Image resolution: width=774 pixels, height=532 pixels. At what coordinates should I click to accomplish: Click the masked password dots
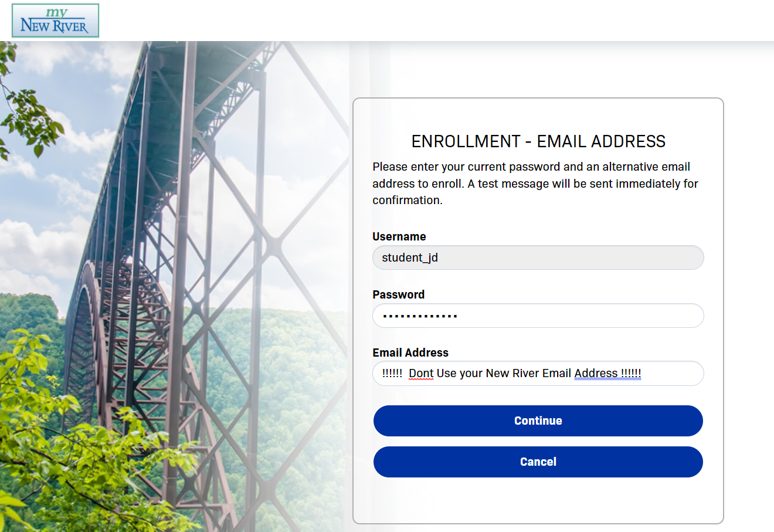pyautogui.click(x=420, y=316)
